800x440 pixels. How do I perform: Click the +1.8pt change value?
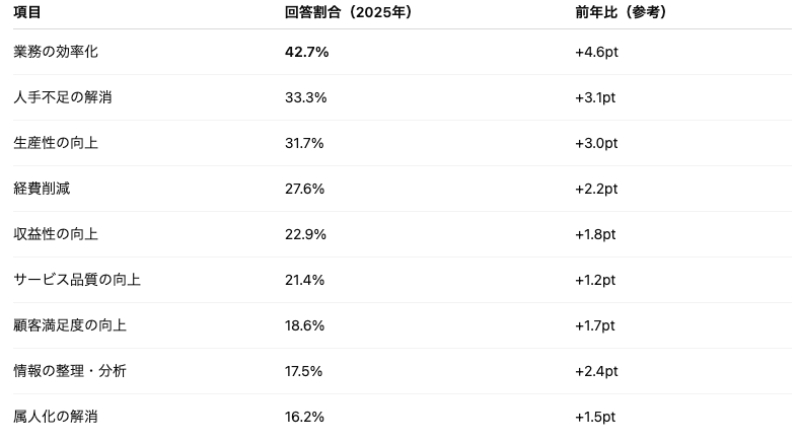pyautogui.click(x=595, y=234)
